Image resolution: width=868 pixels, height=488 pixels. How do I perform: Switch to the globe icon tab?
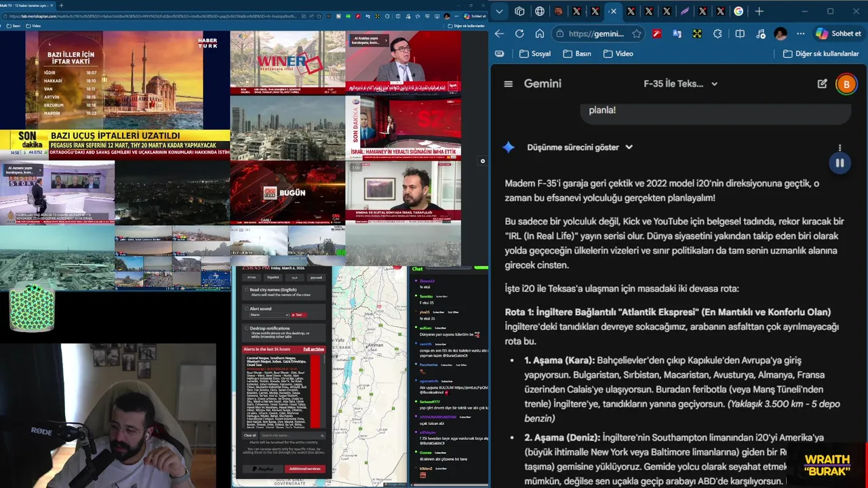[540, 11]
